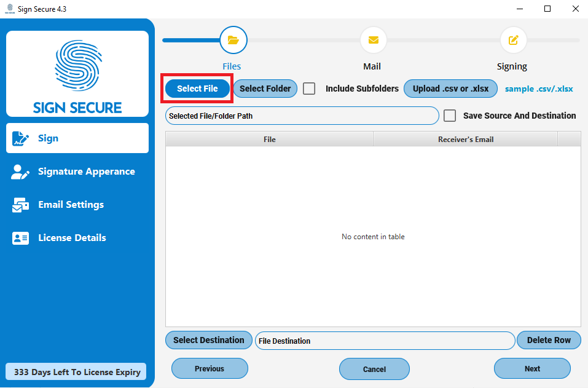588x388 pixels.
Task: Go back with the Previous button
Action: coord(210,368)
